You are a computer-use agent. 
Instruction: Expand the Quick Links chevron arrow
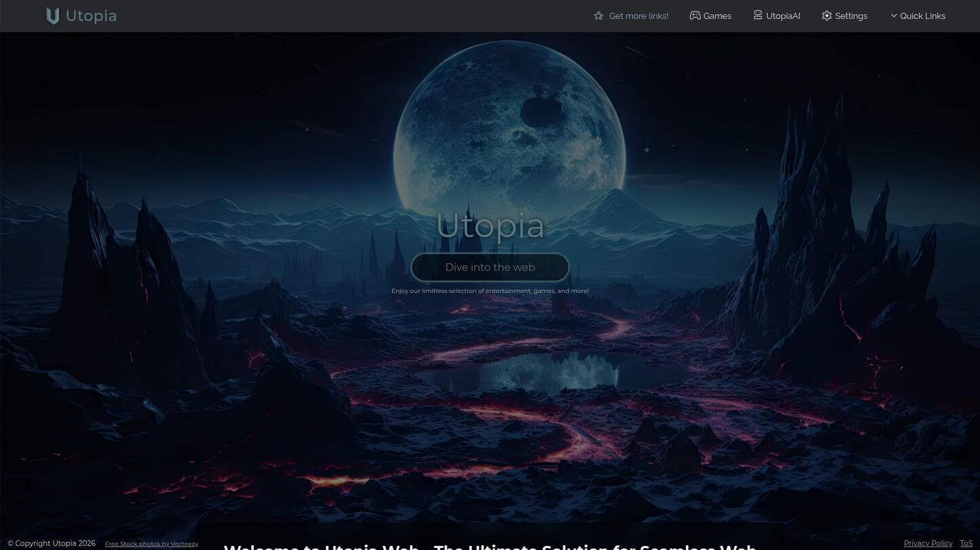893,16
